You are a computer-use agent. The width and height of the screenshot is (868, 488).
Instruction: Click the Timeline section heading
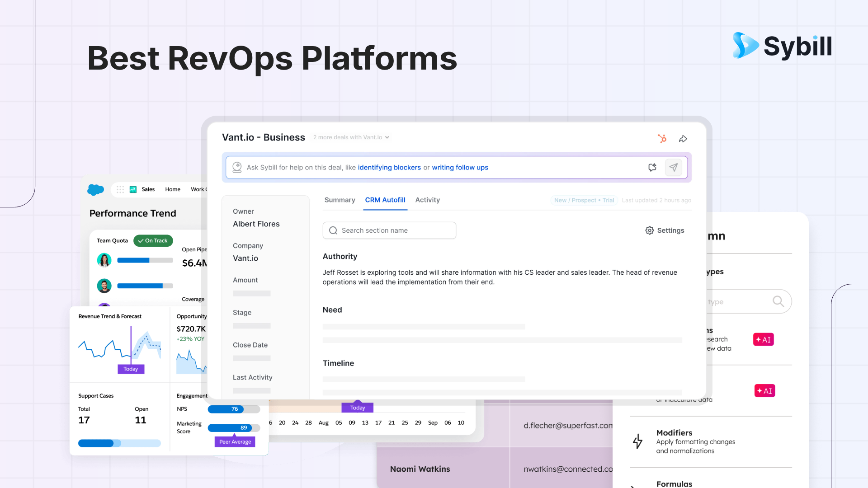(338, 363)
